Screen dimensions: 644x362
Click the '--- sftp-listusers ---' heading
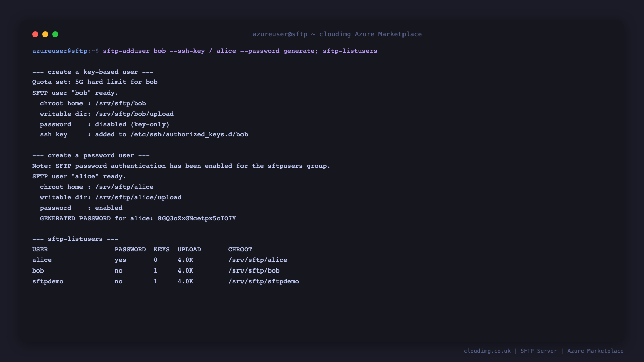75,239
